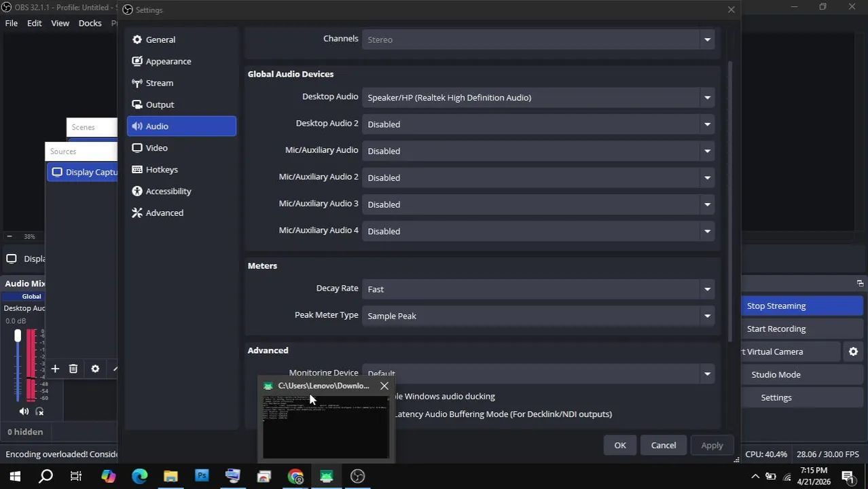Open Copilot from taskbar
This screenshot has width=868, height=489.
click(108, 477)
